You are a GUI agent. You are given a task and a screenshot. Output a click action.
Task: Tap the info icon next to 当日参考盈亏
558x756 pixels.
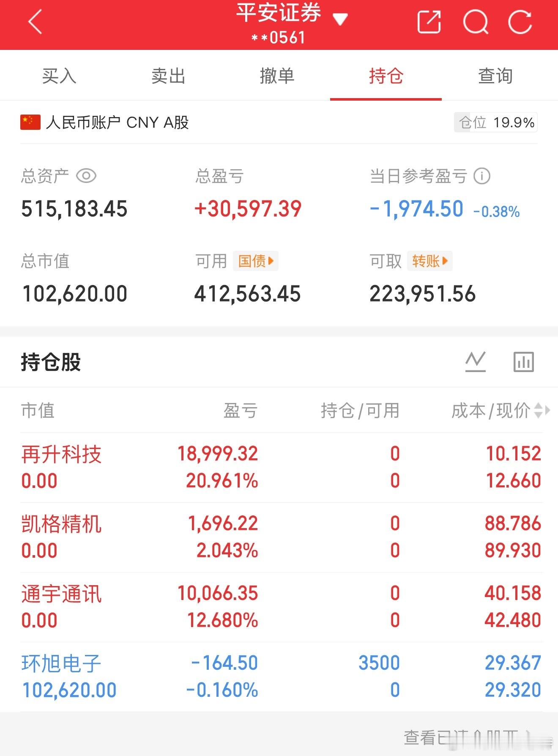click(482, 176)
